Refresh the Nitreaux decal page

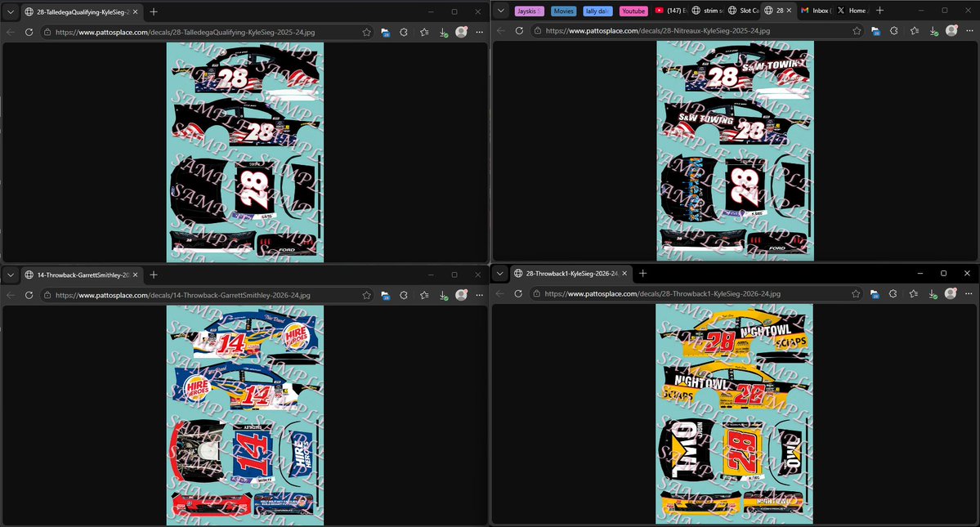point(519,30)
